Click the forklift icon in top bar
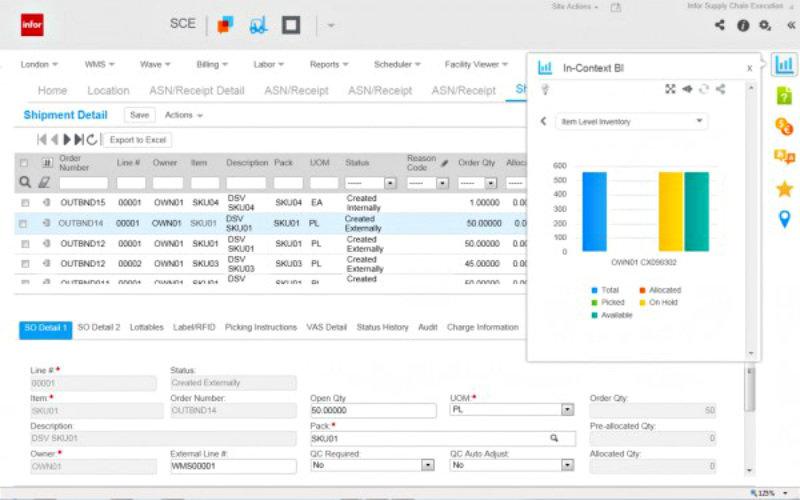Image resolution: width=800 pixels, height=500 pixels. pyautogui.click(x=258, y=25)
